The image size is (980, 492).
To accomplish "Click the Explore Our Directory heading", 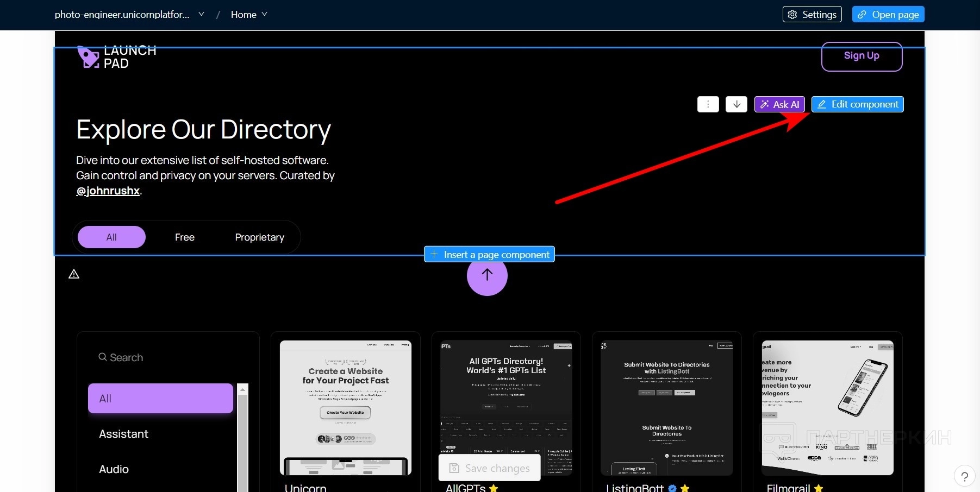I will (204, 130).
